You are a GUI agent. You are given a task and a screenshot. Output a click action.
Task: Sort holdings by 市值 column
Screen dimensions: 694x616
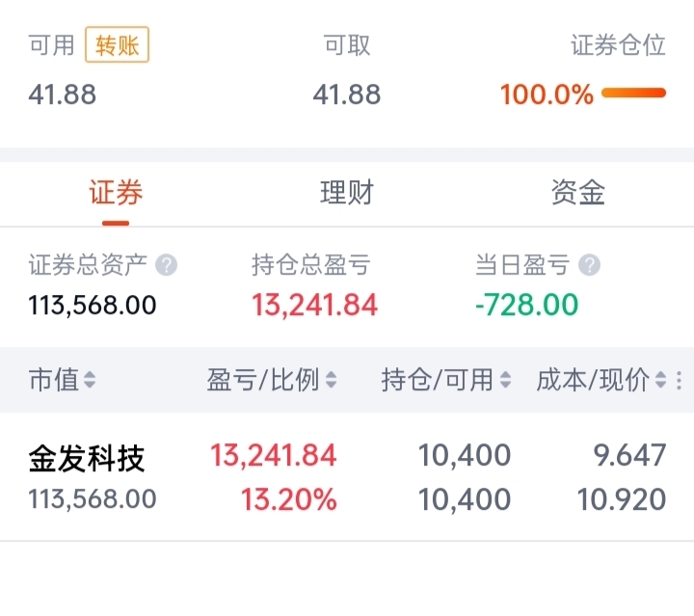63,380
